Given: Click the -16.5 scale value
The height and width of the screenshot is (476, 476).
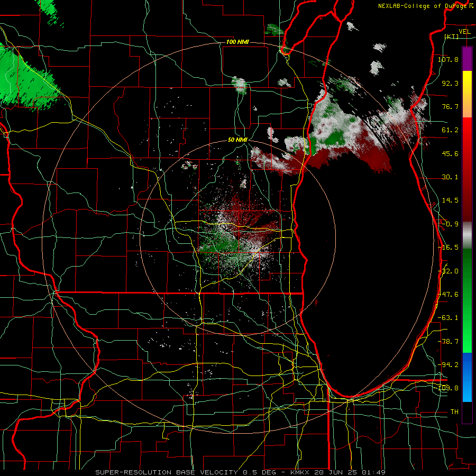Looking at the screenshot, I should coord(448,248).
